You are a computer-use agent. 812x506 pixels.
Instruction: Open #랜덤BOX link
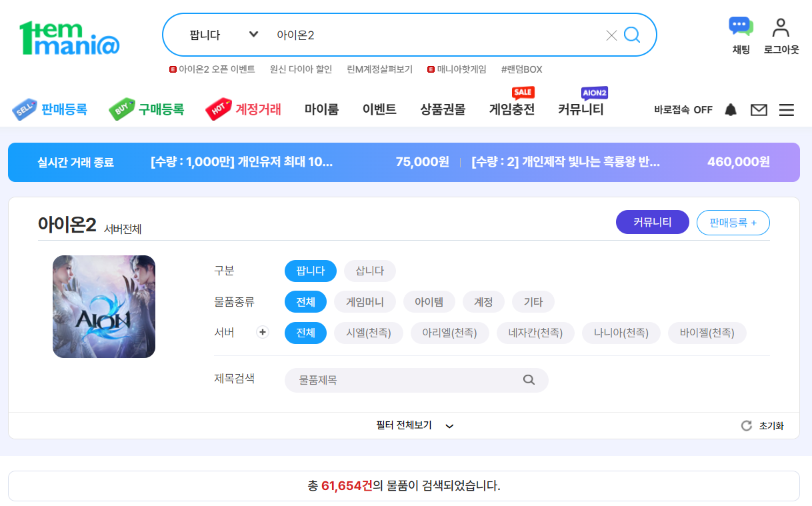(x=522, y=69)
